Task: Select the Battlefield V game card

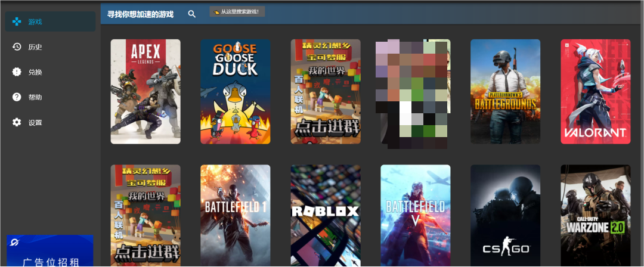Action: (x=416, y=216)
